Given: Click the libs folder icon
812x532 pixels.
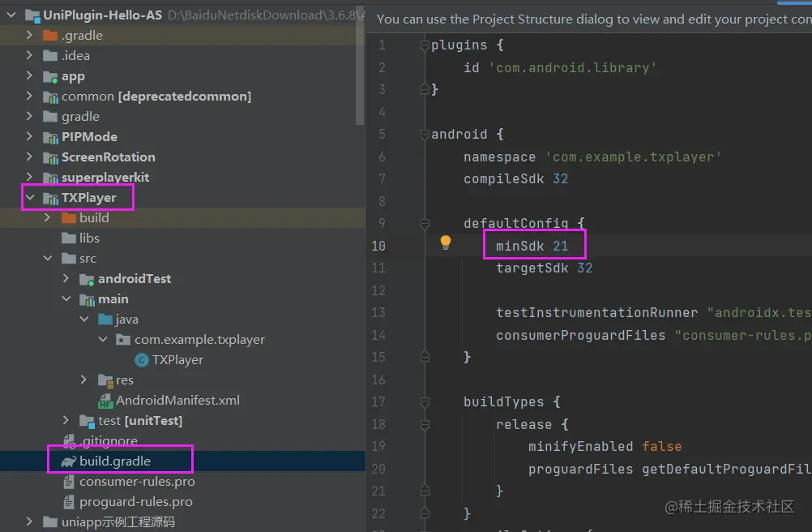Looking at the screenshot, I should coord(68,238).
